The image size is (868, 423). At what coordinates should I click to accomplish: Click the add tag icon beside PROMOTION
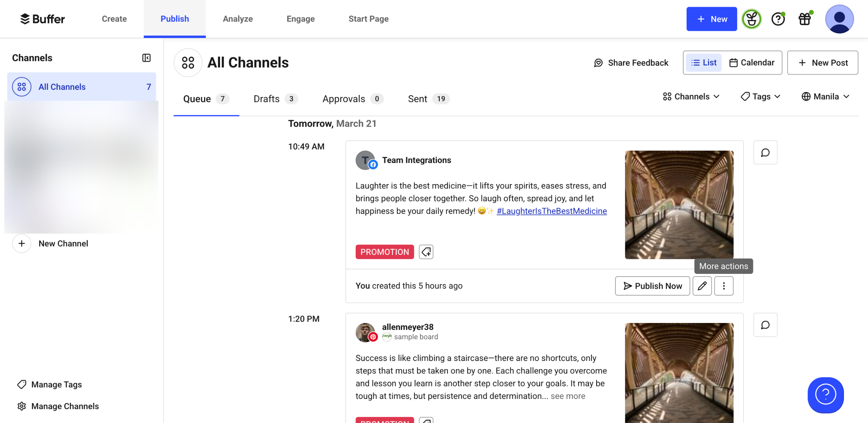click(x=426, y=252)
